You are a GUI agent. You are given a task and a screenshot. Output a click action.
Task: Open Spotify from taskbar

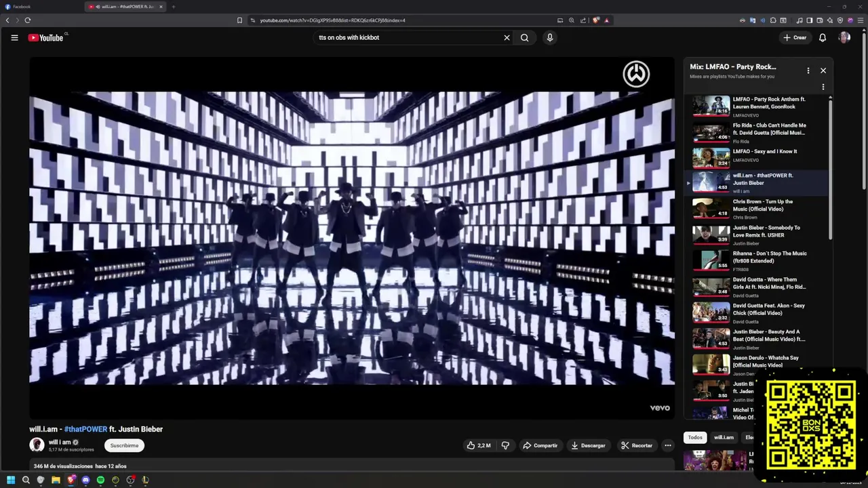click(x=100, y=480)
